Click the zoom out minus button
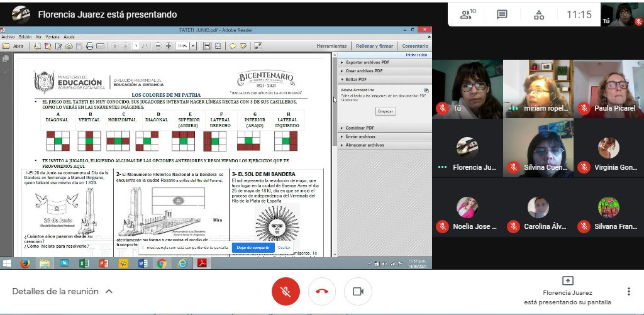This screenshot has width=644, height=315. [158, 47]
